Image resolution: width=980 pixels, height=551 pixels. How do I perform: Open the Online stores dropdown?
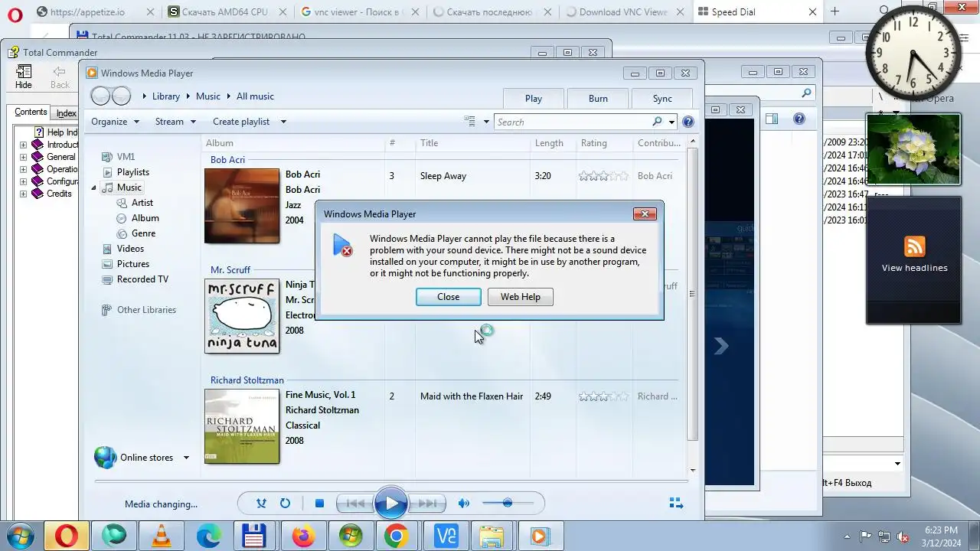pyautogui.click(x=186, y=458)
